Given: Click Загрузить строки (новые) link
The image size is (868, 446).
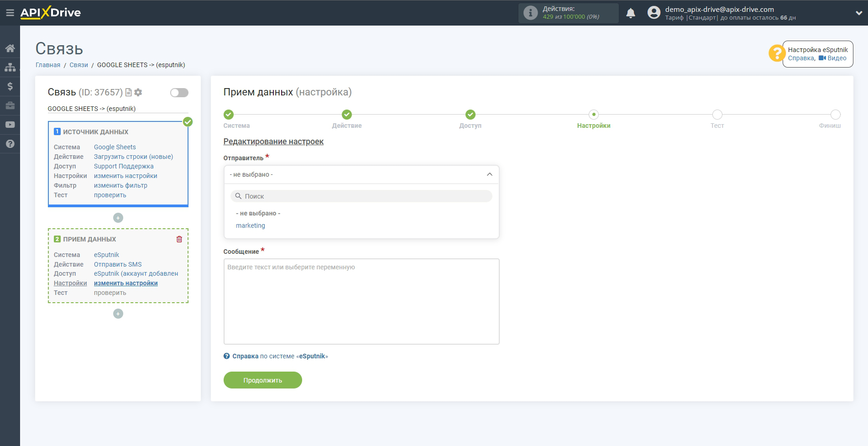Looking at the screenshot, I should coord(134,157).
